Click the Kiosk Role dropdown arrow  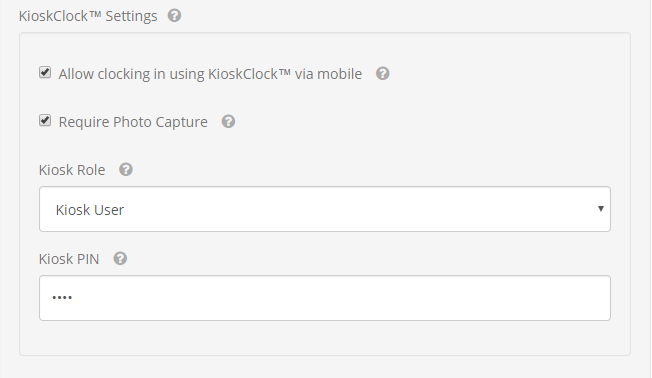pyautogui.click(x=600, y=209)
